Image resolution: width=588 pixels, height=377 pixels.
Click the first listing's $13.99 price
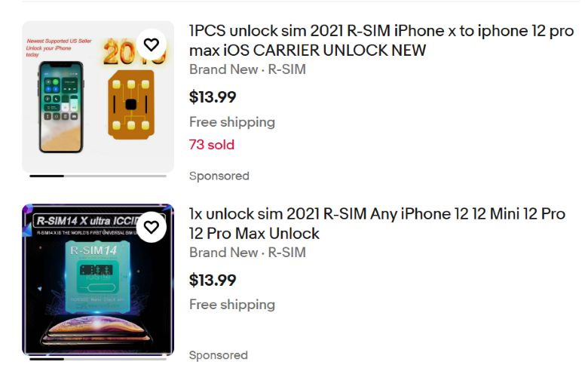point(212,97)
